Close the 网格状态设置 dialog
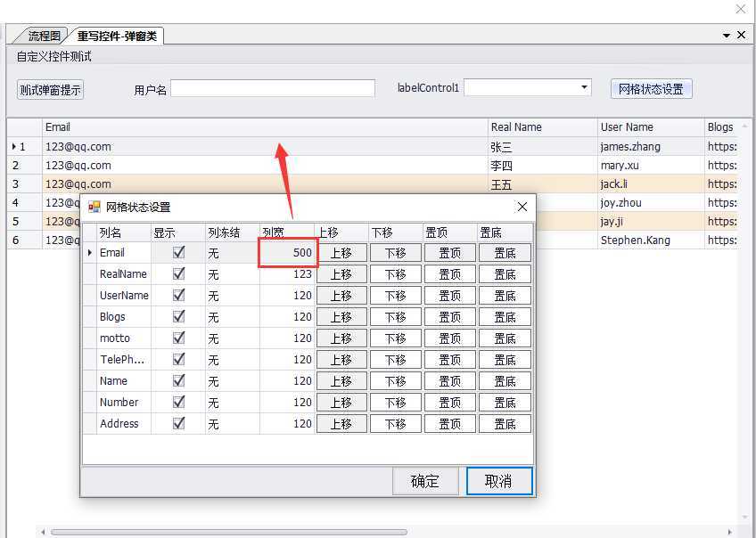756x538 pixels. pos(522,208)
